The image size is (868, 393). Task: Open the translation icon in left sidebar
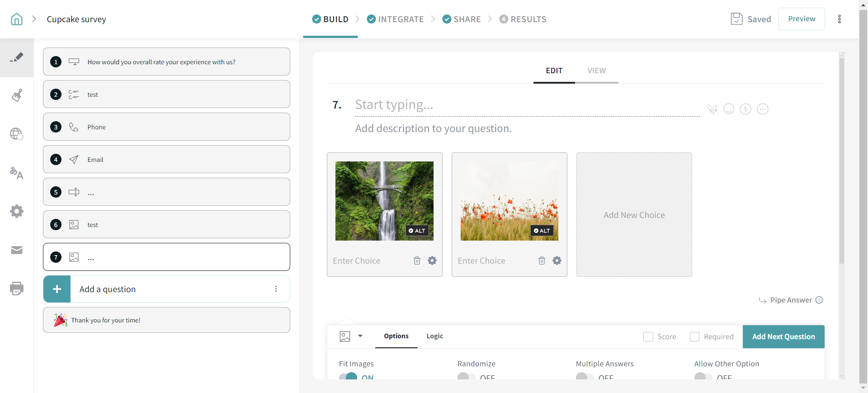pyautogui.click(x=17, y=173)
